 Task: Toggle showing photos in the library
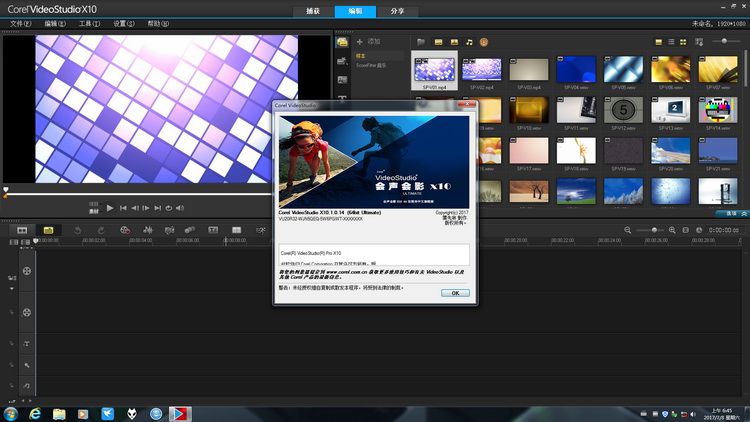(x=454, y=42)
